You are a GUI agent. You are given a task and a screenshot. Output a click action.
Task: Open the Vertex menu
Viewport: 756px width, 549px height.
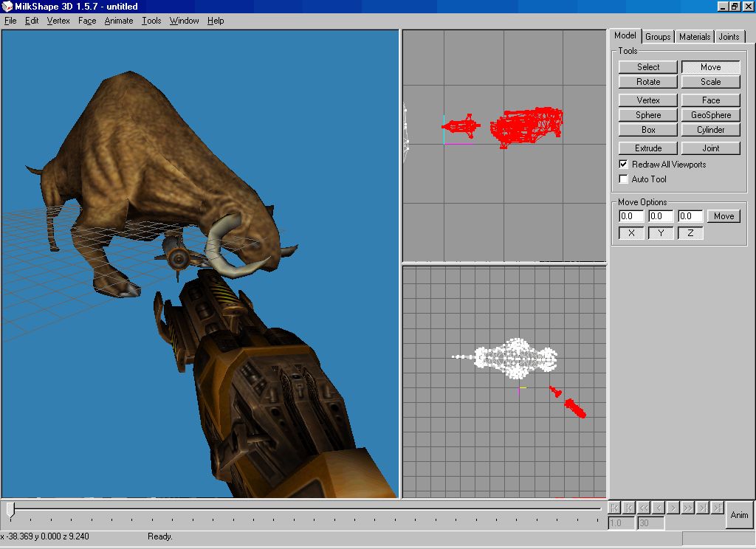tap(58, 21)
